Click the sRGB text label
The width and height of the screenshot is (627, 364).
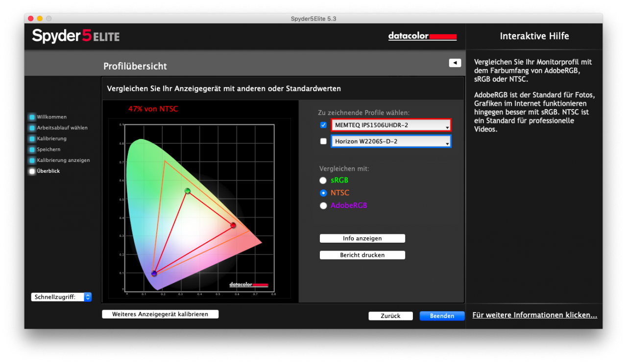(x=339, y=181)
